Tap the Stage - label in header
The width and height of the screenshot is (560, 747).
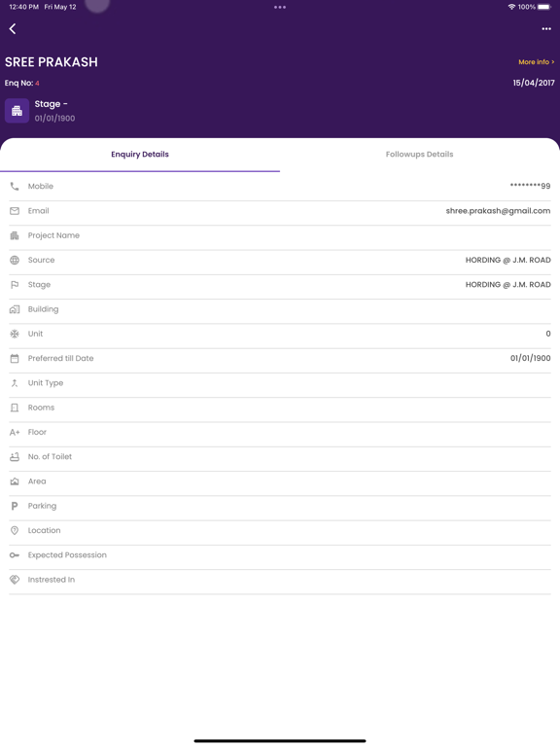click(x=51, y=104)
